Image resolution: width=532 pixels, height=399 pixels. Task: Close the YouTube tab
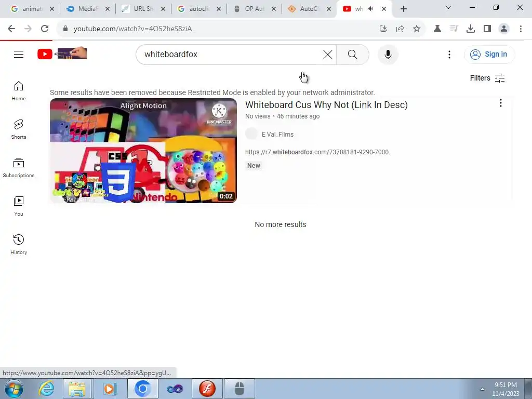click(384, 9)
